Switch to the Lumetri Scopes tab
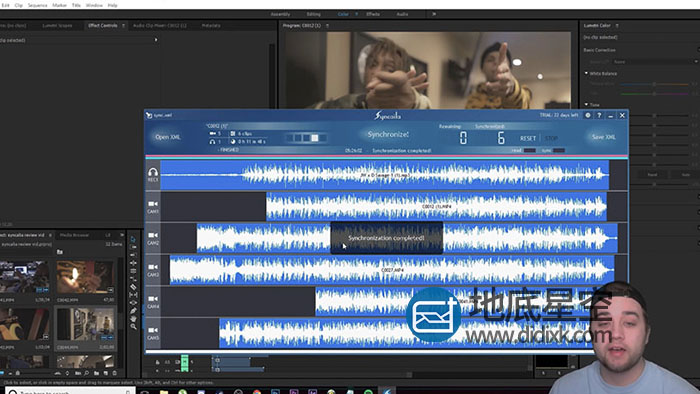Screen dimensions: 700x394 click(x=57, y=25)
